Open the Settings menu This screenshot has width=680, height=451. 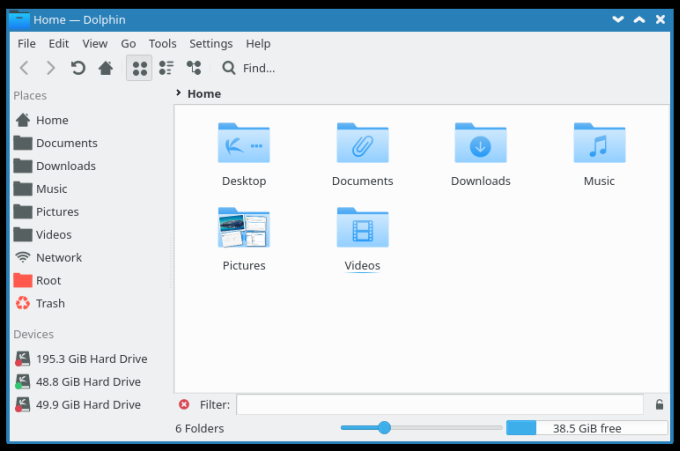(x=211, y=44)
